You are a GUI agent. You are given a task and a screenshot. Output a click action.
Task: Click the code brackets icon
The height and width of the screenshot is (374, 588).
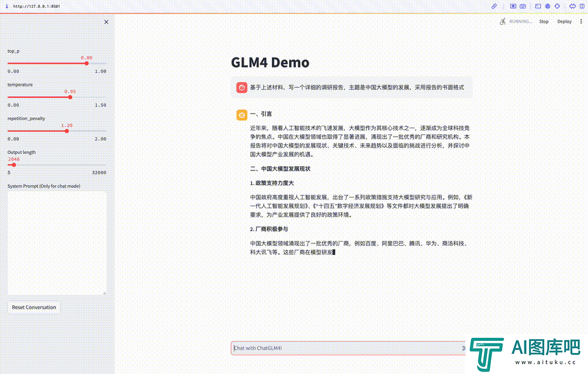(572, 6)
